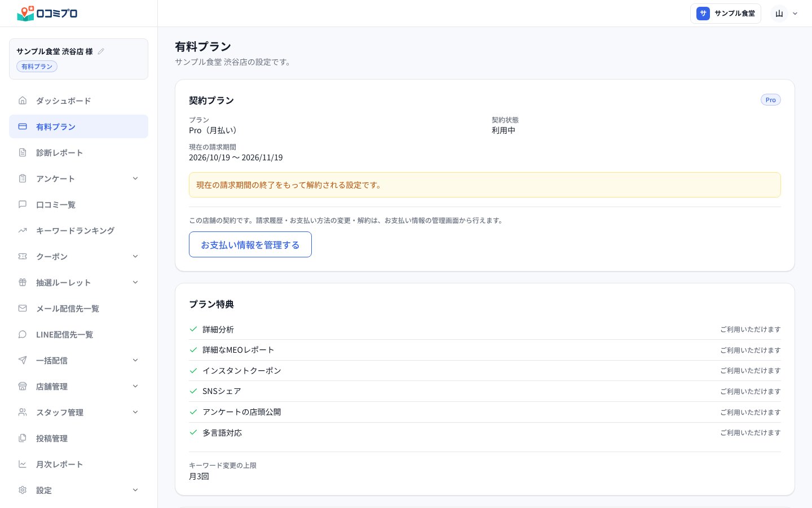Image resolution: width=812 pixels, height=508 pixels.
Task: Click the 口コミプロ logo
Action: [x=47, y=13]
